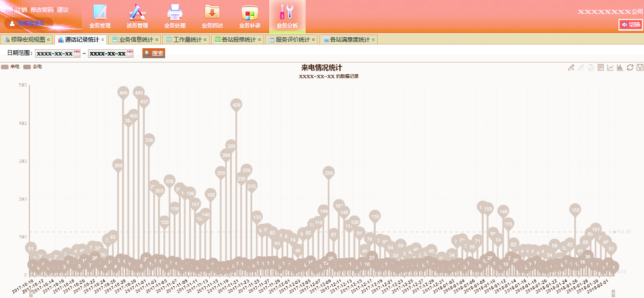
Task: Open the 业务补录 module icon
Action: coord(250,12)
